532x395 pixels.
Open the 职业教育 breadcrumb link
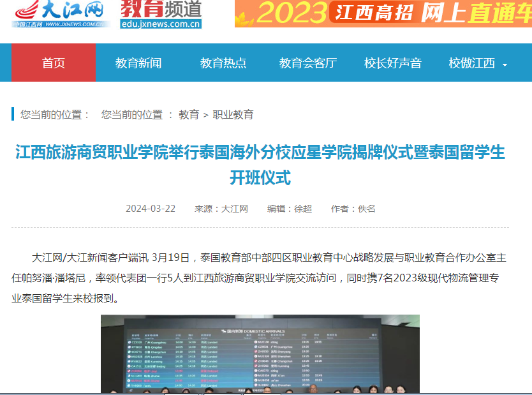(x=233, y=115)
